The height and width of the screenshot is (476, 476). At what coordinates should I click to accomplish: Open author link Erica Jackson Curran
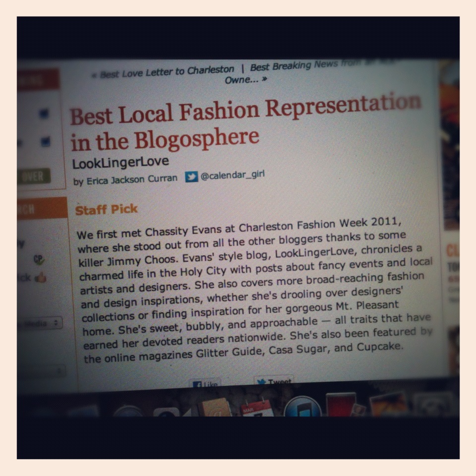(132, 179)
